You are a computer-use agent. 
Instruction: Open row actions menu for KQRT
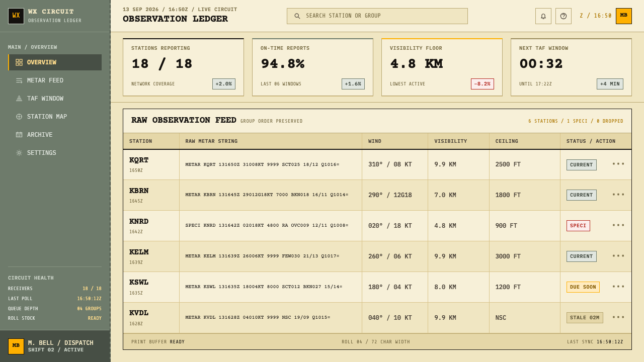[618, 164]
